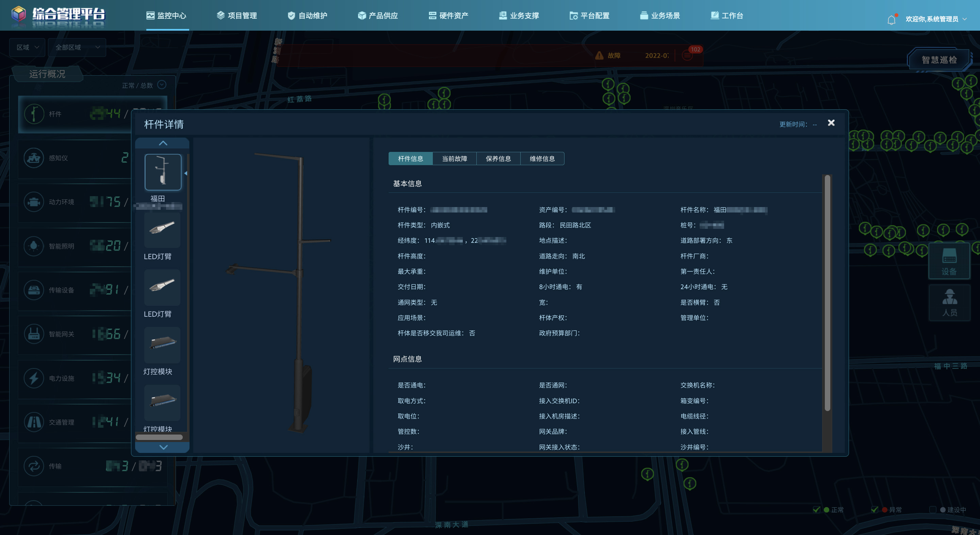Click the 更新时间 label
The height and width of the screenshot is (535, 980).
[x=793, y=124]
